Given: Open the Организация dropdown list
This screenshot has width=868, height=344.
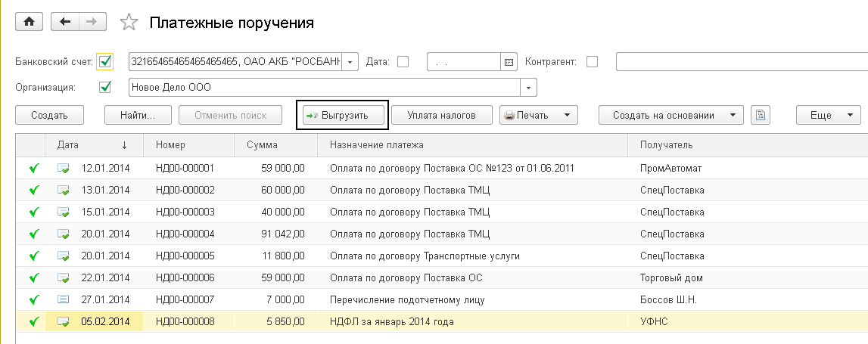Looking at the screenshot, I should point(529,87).
